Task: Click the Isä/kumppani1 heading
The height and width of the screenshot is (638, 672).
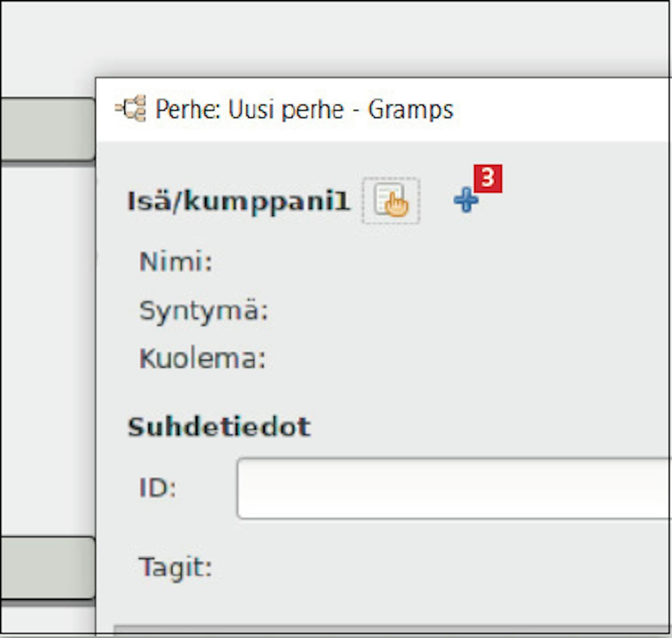Action: pos(238,201)
